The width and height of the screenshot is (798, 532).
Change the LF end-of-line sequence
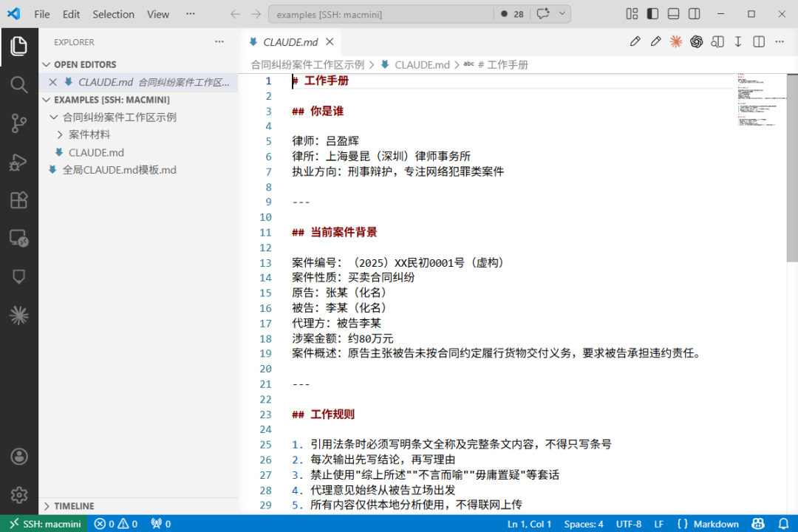[658, 524]
